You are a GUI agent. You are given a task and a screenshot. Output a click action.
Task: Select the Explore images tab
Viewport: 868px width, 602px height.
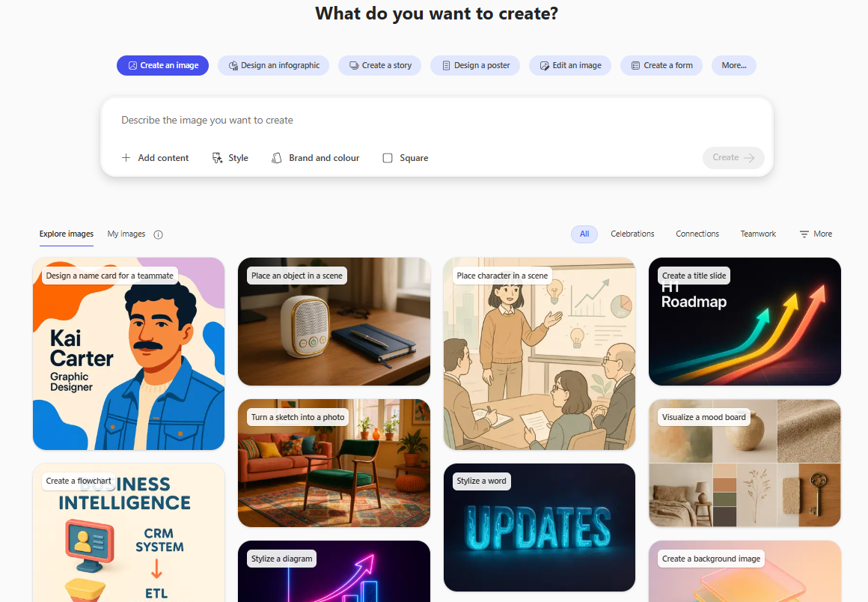click(x=66, y=234)
